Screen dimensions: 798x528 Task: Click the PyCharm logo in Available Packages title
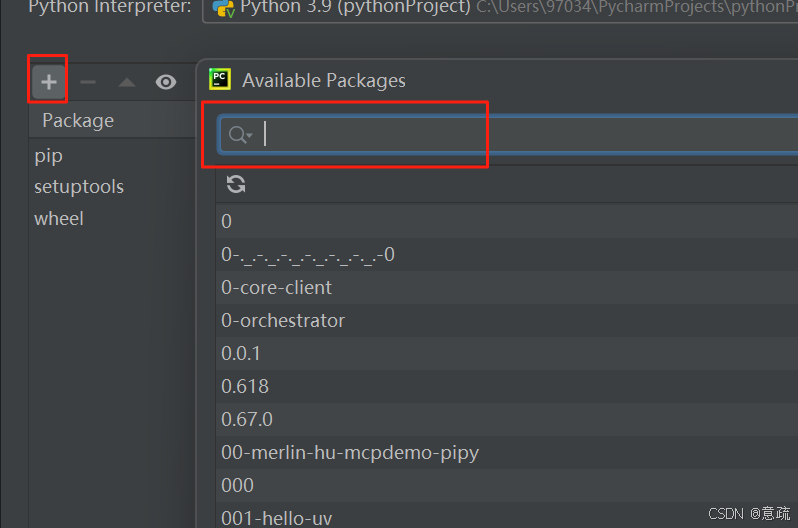click(x=220, y=79)
